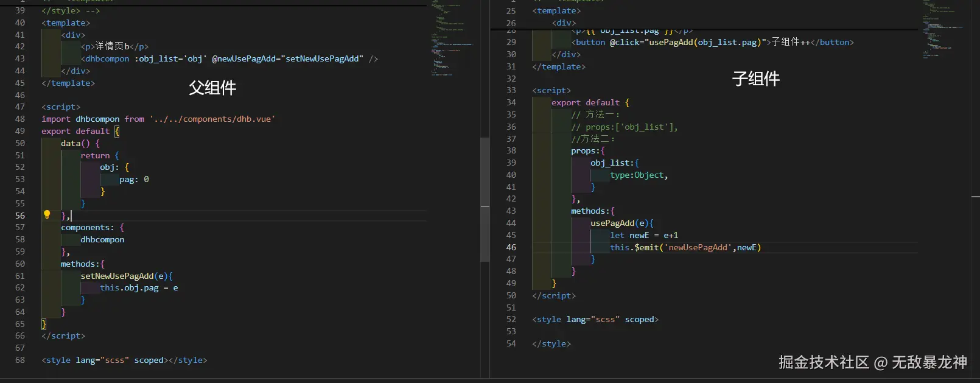Click the '// 方法一:' comment line
The width and height of the screenshot is (980, 383).
click(x=595, y=114)
